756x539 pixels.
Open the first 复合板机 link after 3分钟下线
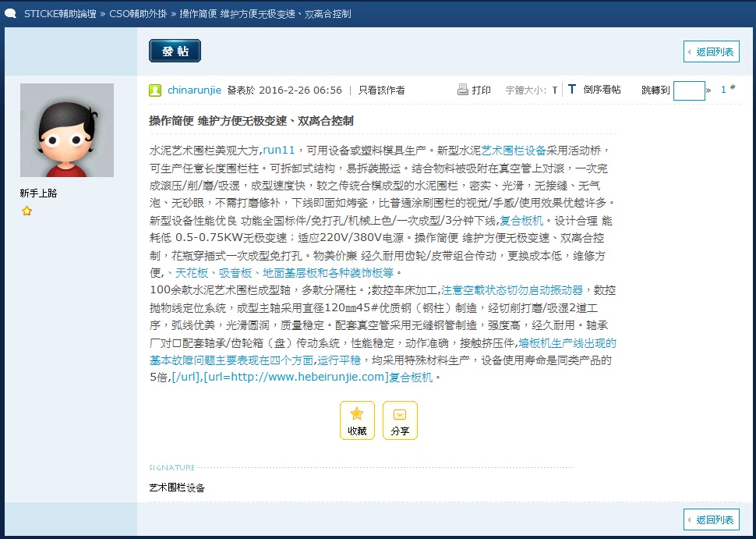point(521,221)
